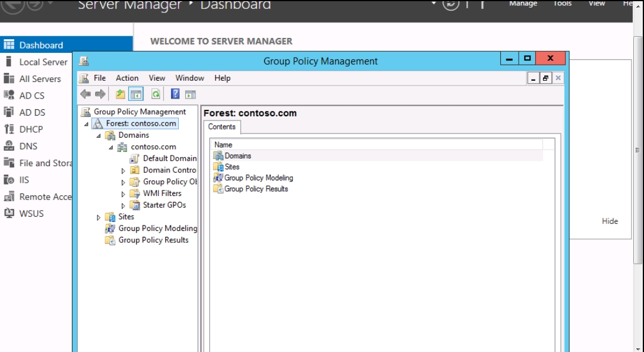This screenshot has width=644, height=352.
Task: Expand the Group Policy Objects node
Action: 123,182
